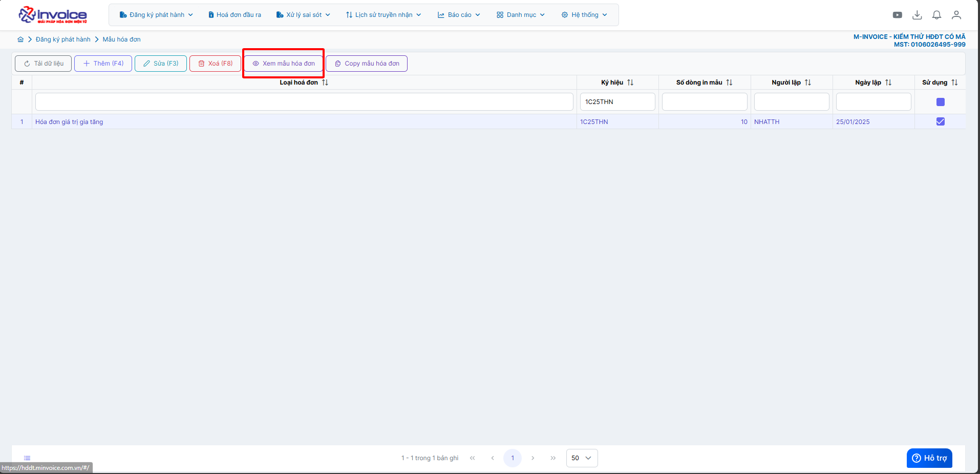Click Mẫu hóa đơn breadcrumb
Screen dimensions: 980x474
121,39
